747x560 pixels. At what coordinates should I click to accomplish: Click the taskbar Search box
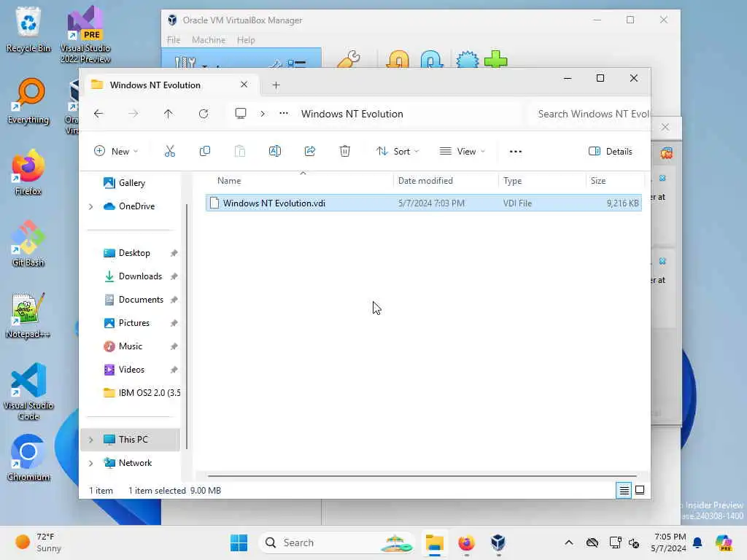336,542
